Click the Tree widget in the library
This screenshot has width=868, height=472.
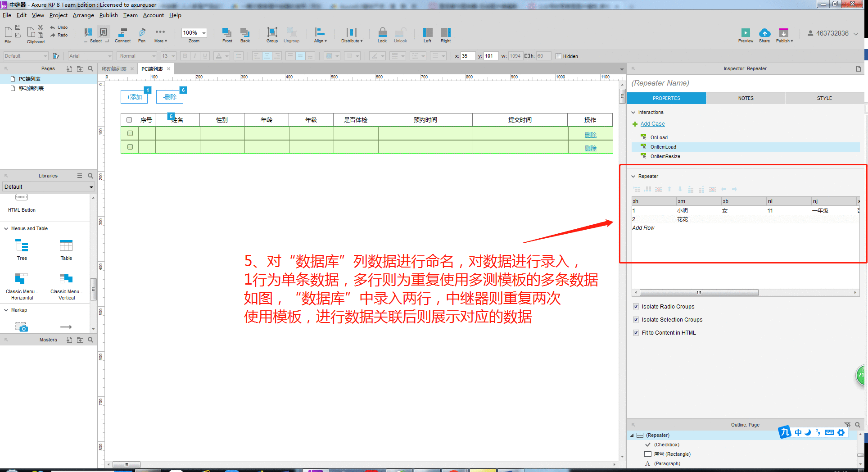22,250
